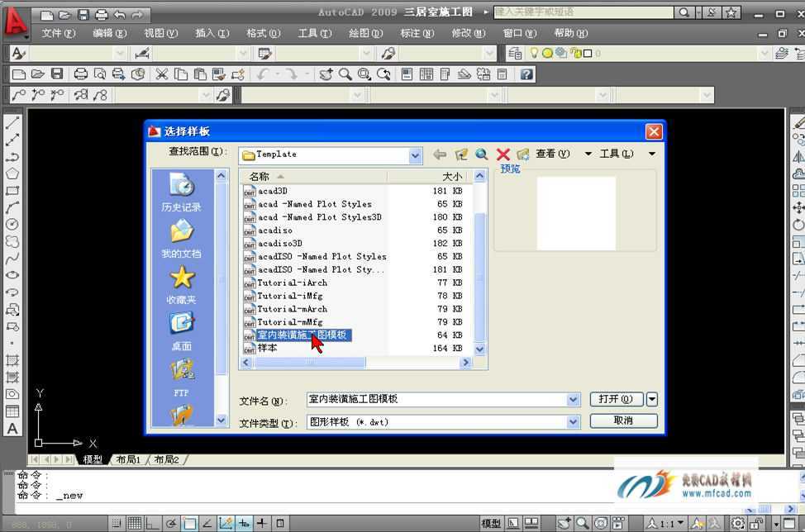Open the annotation scale 1:1 dropdown
The height and width of the screenshot is (532, 805).
click(665, 523)
